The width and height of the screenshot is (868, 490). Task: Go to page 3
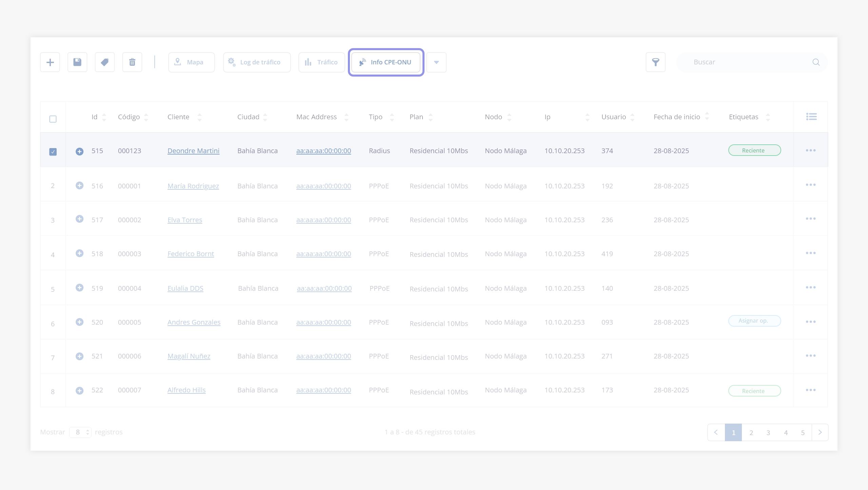(x=768, y=432)
